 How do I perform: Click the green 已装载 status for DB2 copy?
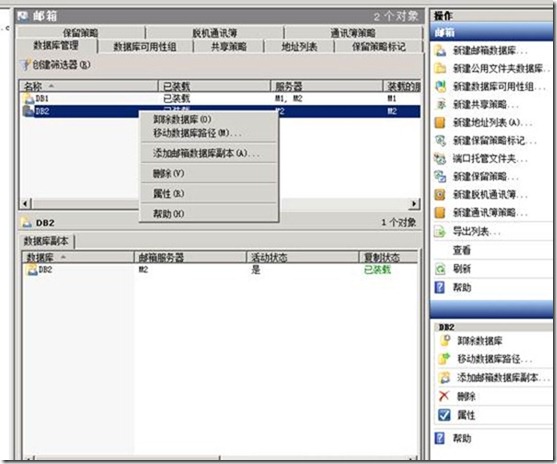click(x=377, y=270)
